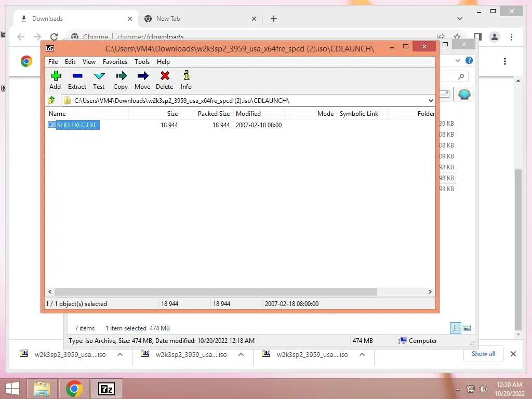Click the horizontal scrollbar right arrow
Image resolution: width=532 pixels, height=399 pixels.
click(x=430, y=292)
